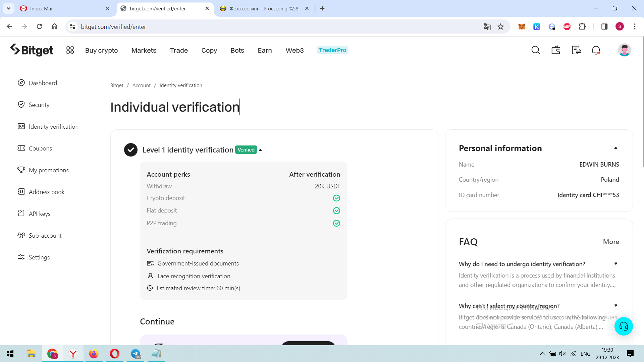Viewport: 644px width, 362px height.
Task: Open the apps grid menu icon
Action: pos(70,50)
